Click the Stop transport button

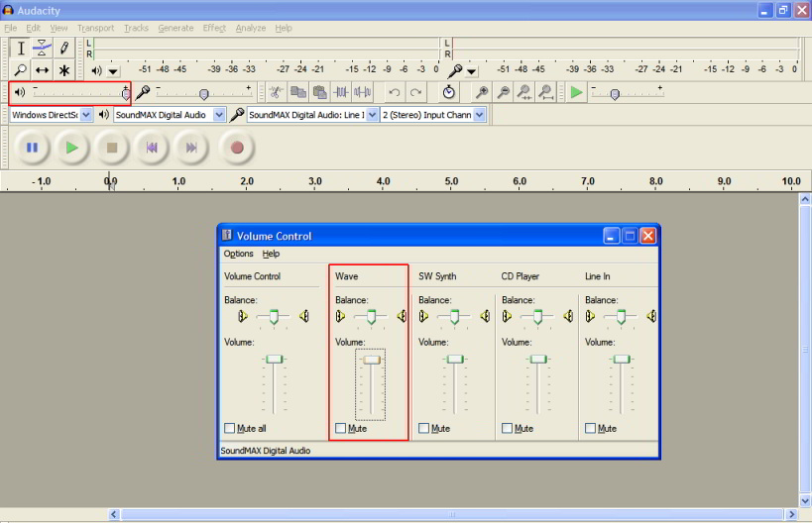(112, 148)
